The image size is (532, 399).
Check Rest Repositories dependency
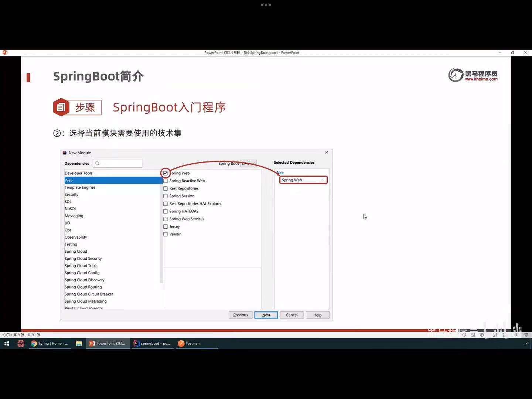(x=166, y=188)
